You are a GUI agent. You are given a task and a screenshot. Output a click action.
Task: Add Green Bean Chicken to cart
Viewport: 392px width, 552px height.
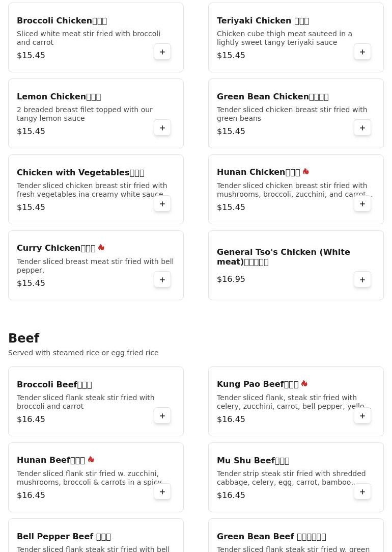pos(362,128)
